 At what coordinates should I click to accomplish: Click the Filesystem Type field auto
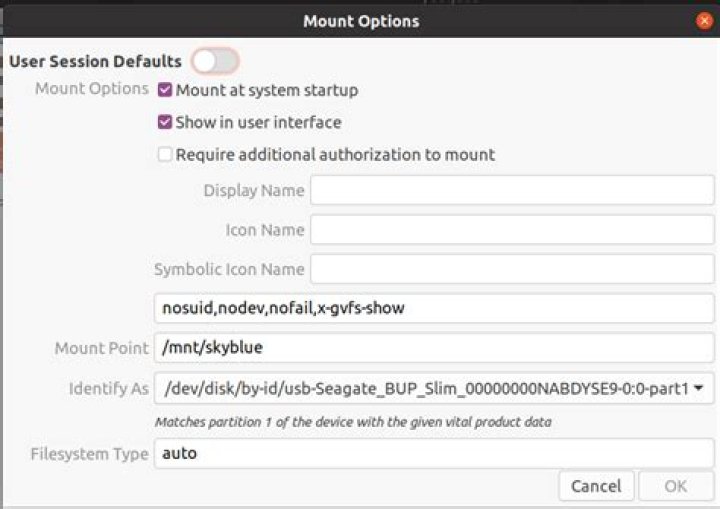point(434,453)
